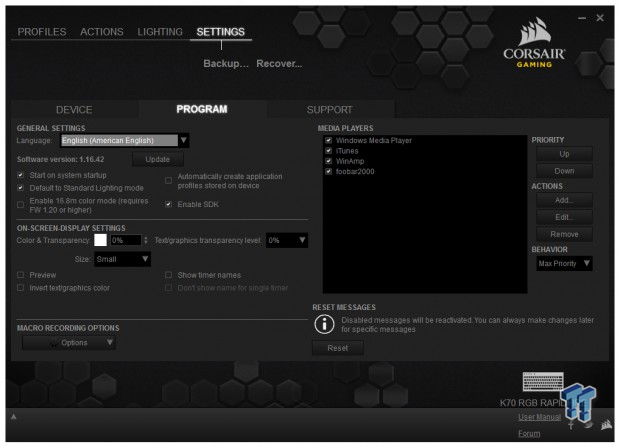Click the info icon under Reset Messages
Viewport: 620px width, 447px height.
[324, 324]
